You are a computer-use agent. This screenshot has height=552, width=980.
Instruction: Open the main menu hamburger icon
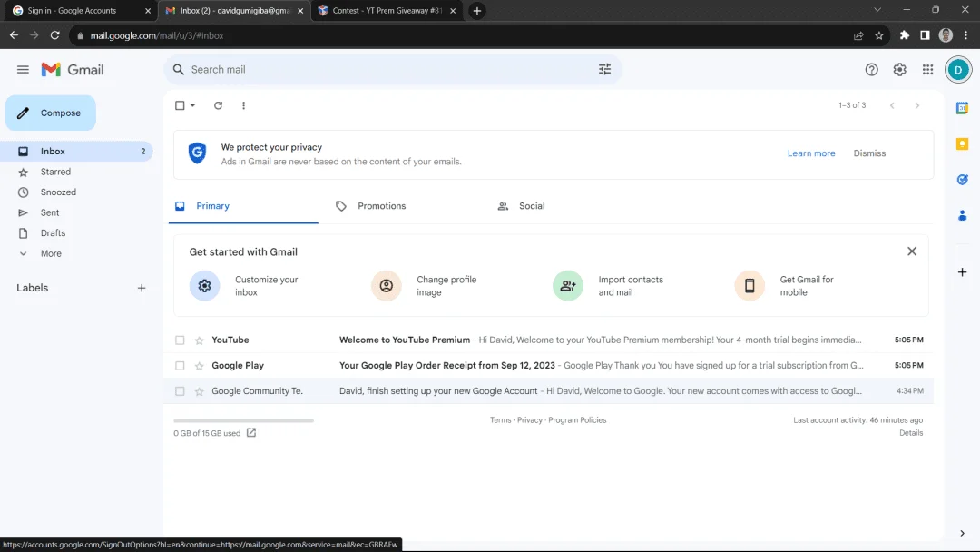(x=23, y=69)
